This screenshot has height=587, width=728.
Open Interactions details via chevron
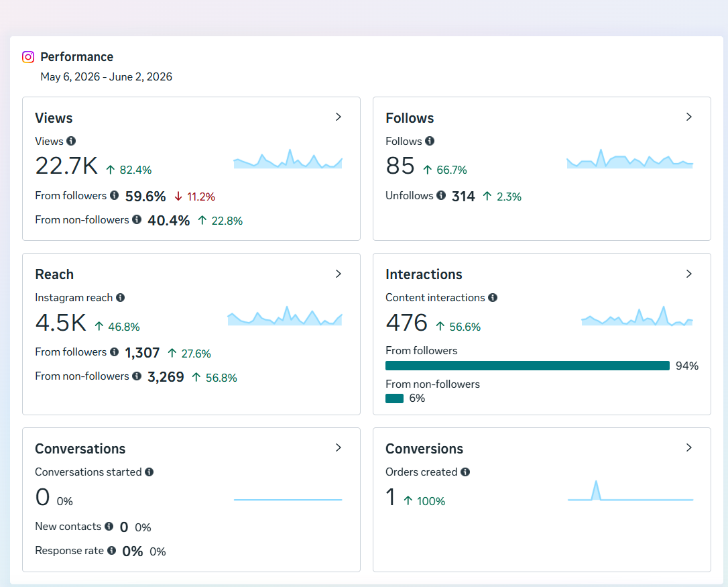pyautogui.click(x=689, y=274)
